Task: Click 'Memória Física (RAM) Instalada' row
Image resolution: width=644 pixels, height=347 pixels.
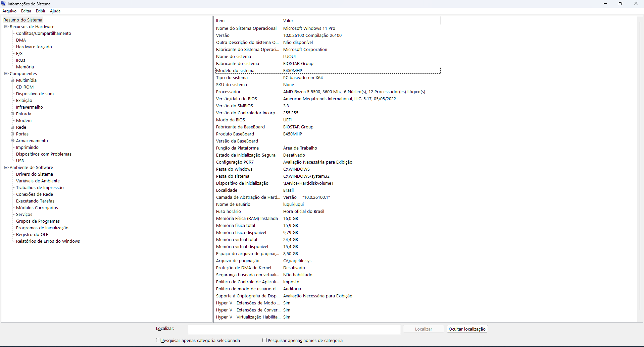Action: (x=328, y=219)
